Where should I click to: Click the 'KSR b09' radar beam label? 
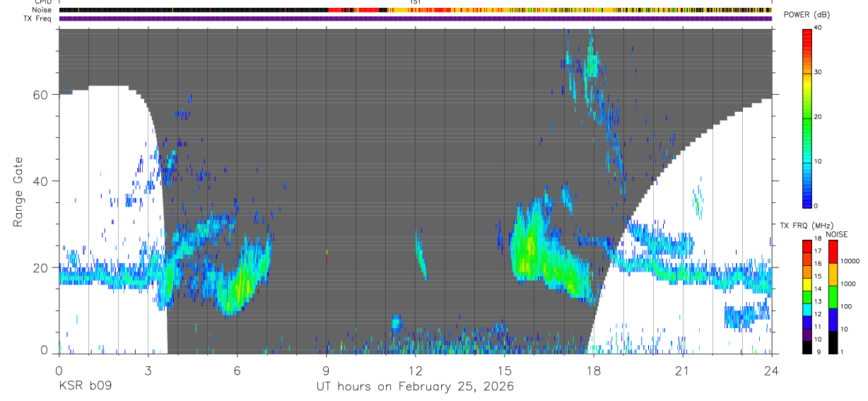coord(85,387)
